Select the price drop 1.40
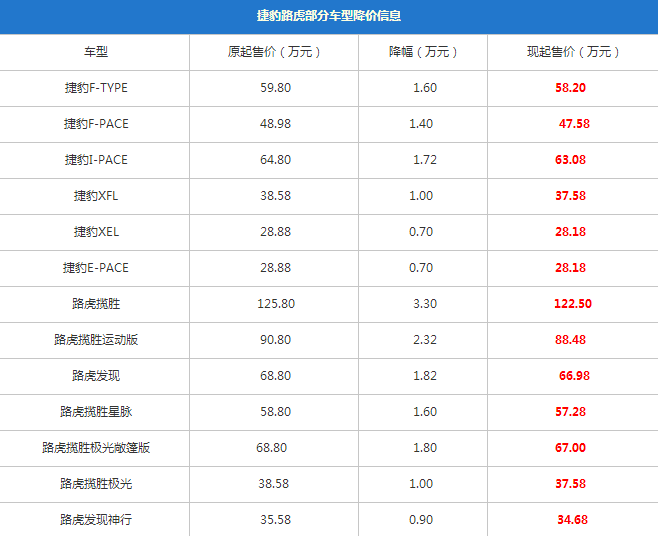Viewport: 658px width, 536px height. click(x=421, y=124)
